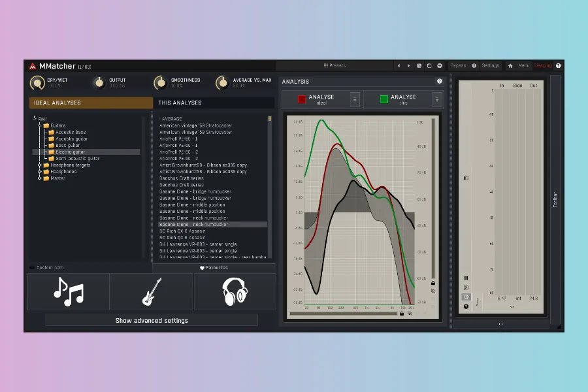Click the music notes preset icon

click(69, 291)
